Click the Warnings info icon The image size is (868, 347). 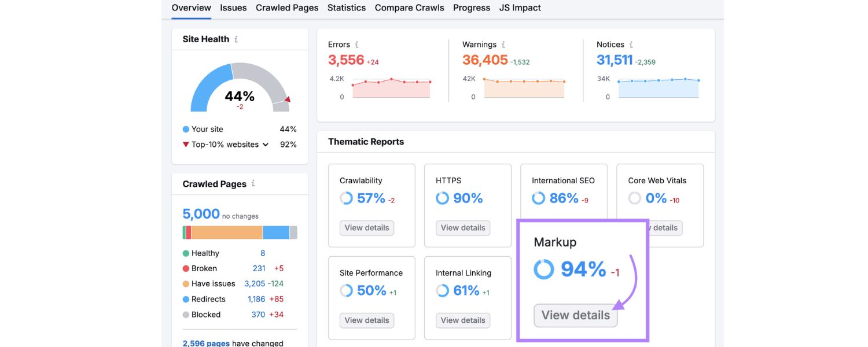coord(503,44)
